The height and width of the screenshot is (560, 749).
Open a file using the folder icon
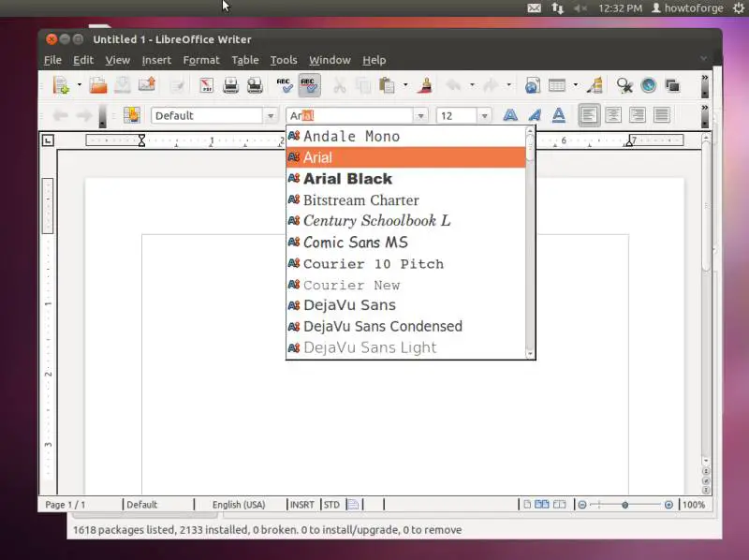click(98, 85)
